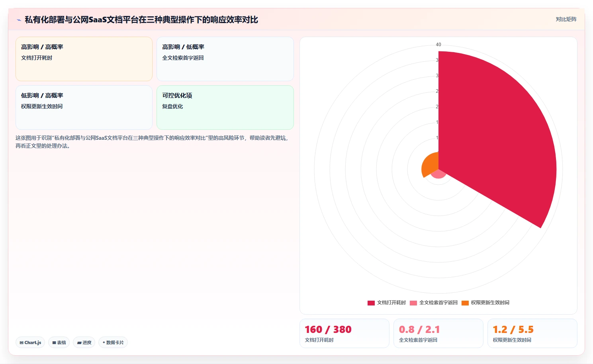Click the 文档打开耗时 text in matrix card

pyautogui.click(x=37, y=58)
